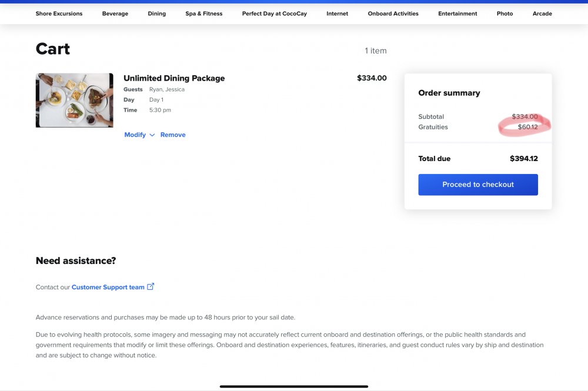588x391 pixels.
Task: Go to the Dining section
Action: [x=157, y=14]
